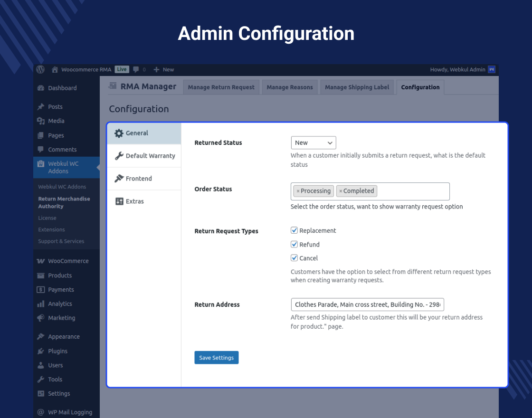Screen dimensions: 532x418
Task: Click the Return Address input field
Action: pos(368,304)
